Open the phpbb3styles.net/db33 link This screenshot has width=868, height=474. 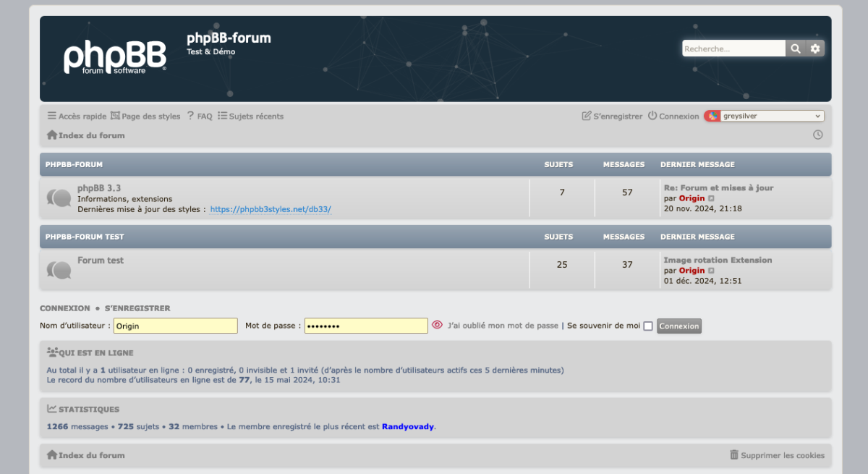click(x=271, y=209)
